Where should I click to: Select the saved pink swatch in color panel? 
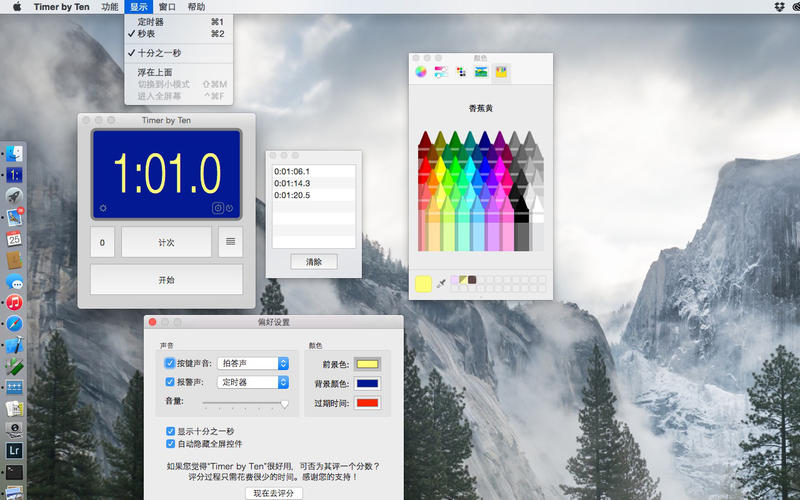tap(455, 280)
